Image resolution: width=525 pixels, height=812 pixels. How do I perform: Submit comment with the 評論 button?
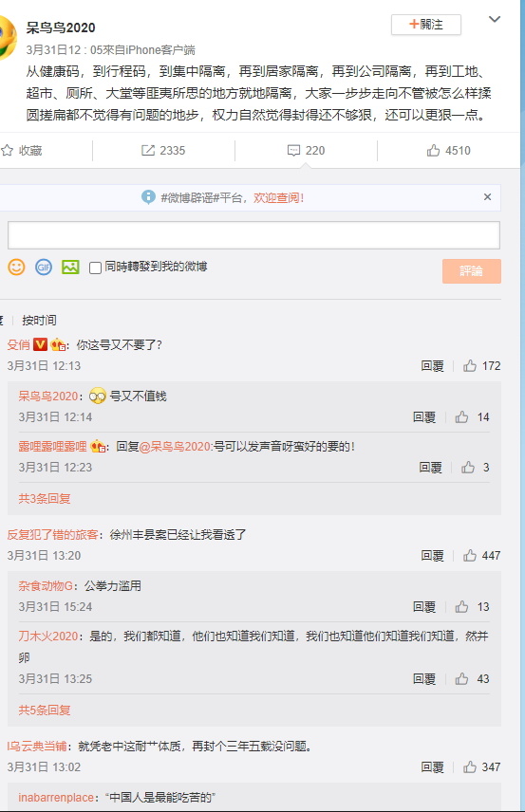(x=472, y=271)
